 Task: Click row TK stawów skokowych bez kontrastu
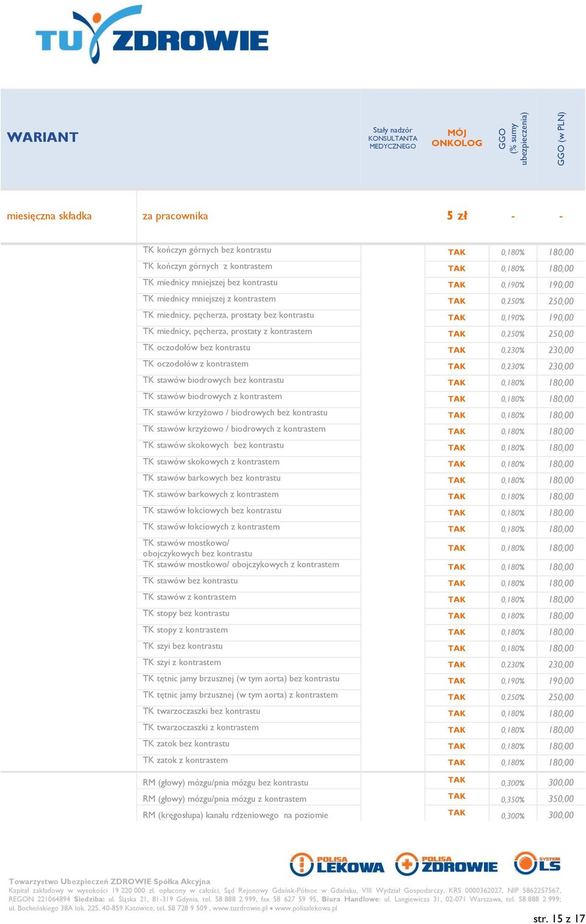pos(213,445)
